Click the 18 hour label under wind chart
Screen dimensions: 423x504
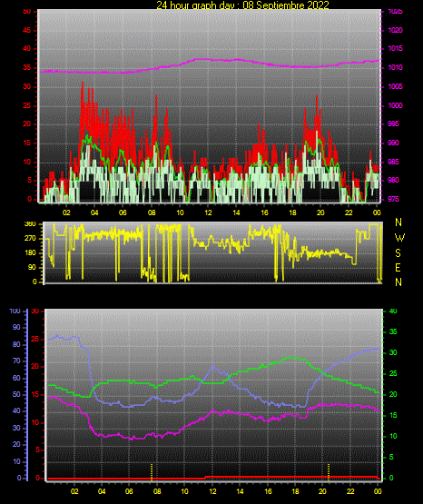point(292,212)
